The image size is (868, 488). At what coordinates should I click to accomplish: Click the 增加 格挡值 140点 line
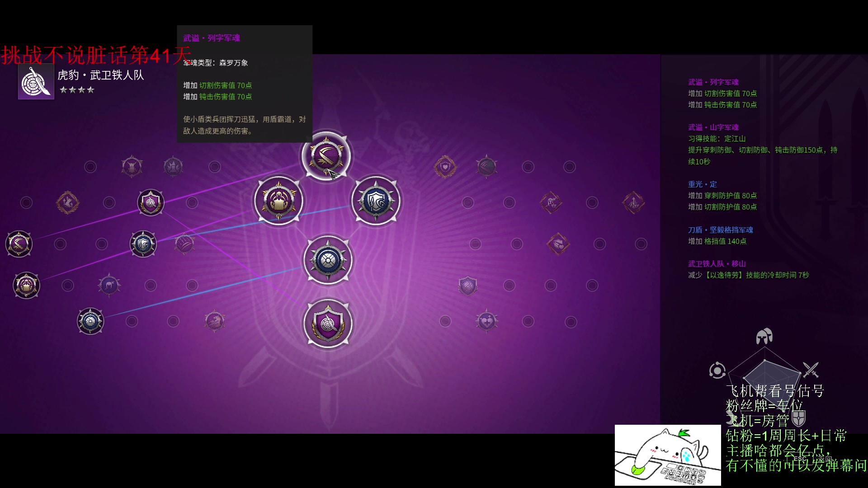point(717,241)
